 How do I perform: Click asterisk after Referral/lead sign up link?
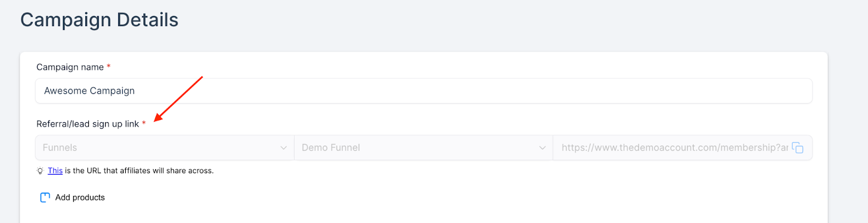tap(144, 123)
